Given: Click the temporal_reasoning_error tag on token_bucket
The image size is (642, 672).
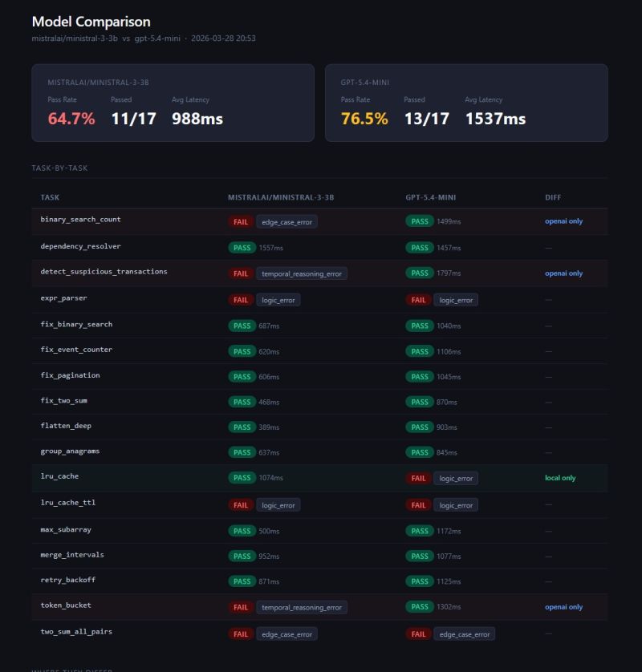Looking at the screenshot, I should tap(302, 607).
